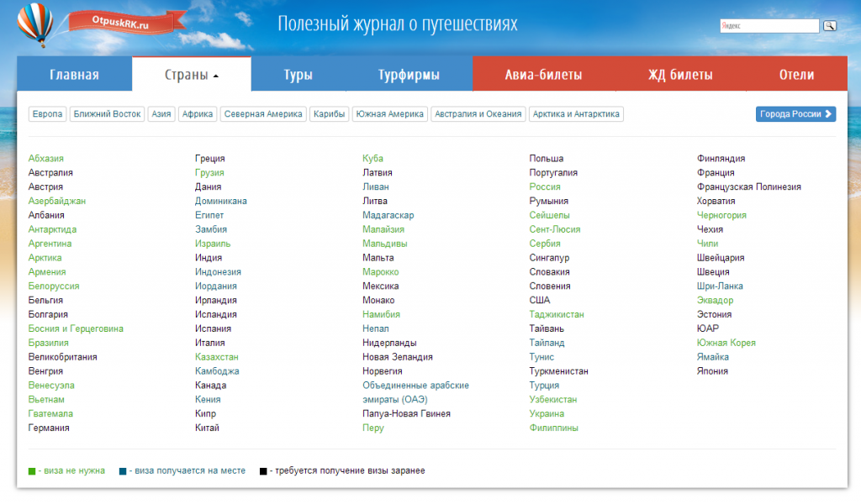This screenshot has width=861, height=504.
Task: Open the Турция country link
Action: pos(544,386)
